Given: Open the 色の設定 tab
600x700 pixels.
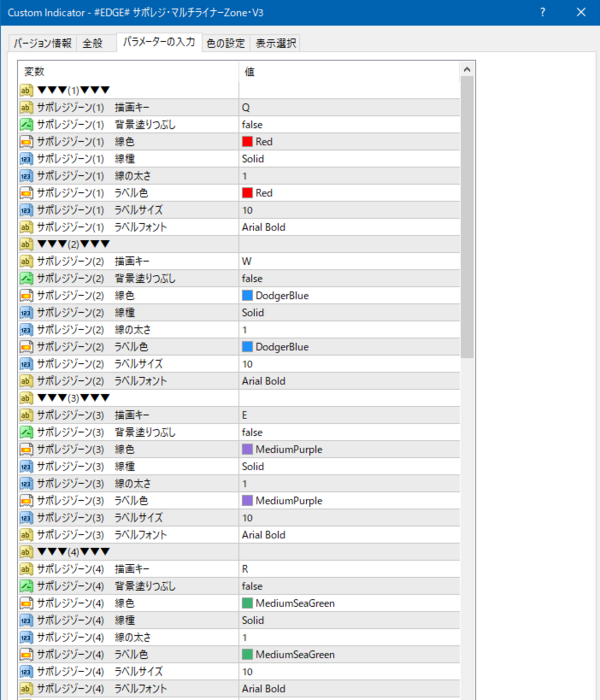Looking at the screenshot, I should (226, 43).
